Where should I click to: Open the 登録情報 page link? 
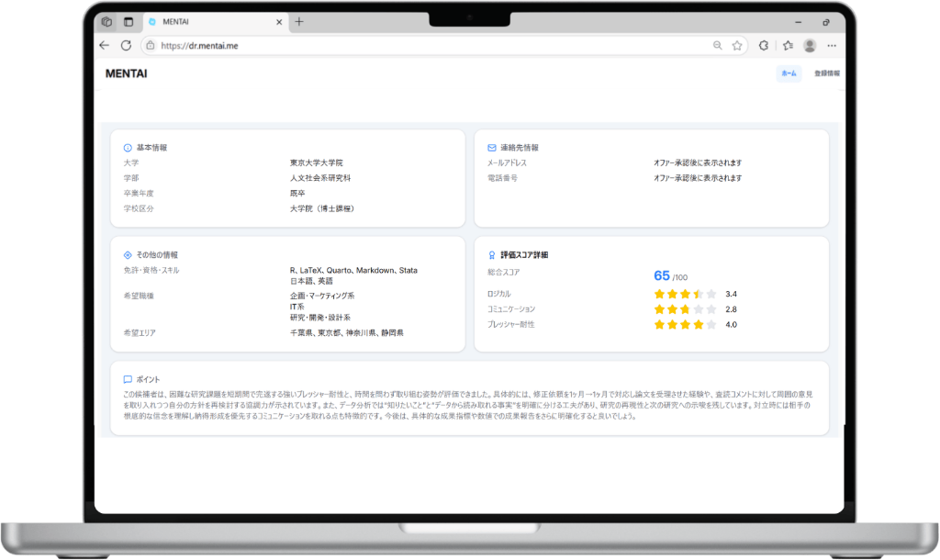pyautogui.click(x=825, y=73)
